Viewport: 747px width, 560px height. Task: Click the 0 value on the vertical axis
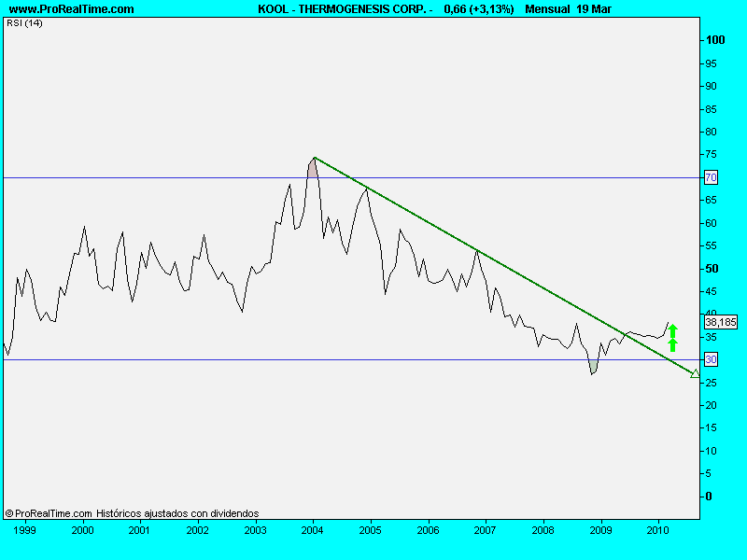tap(709, 497)
